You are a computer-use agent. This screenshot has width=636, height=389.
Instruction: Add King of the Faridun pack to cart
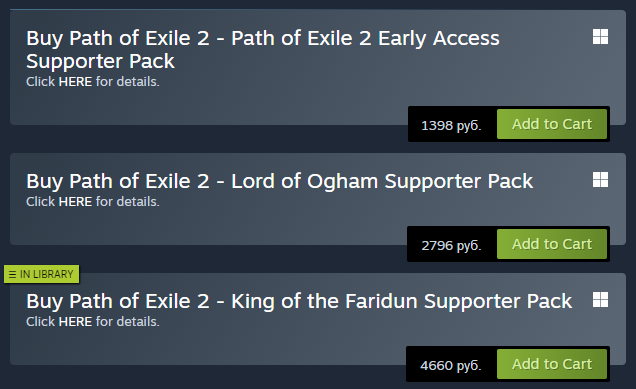pyautogui.click(x=552, y=364)
